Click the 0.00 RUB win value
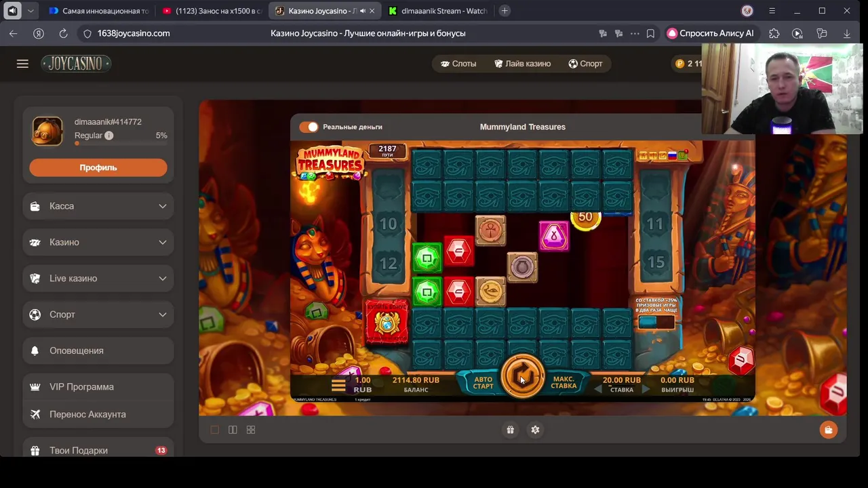The image size is (868, 488). coord(677,380)
